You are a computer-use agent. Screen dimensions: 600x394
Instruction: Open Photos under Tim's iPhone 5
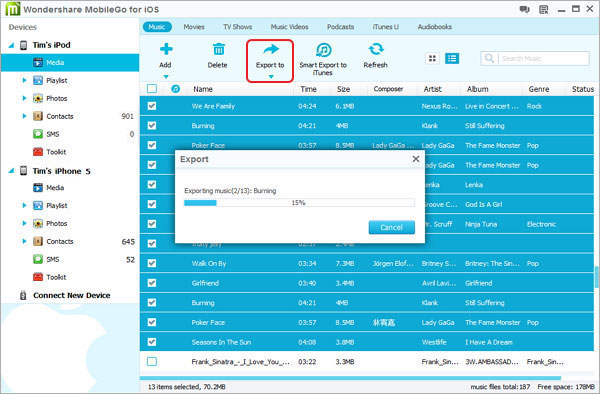[x=57, y=223]
